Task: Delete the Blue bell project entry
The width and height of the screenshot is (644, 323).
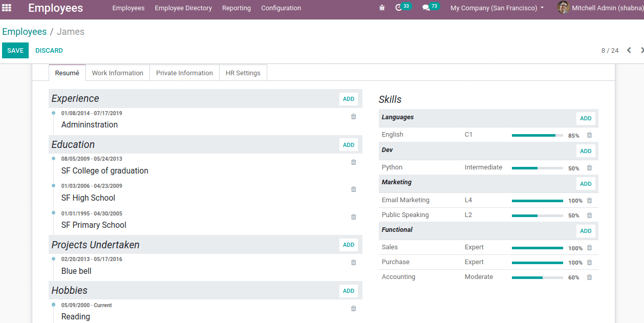Action: pos(353,263)
